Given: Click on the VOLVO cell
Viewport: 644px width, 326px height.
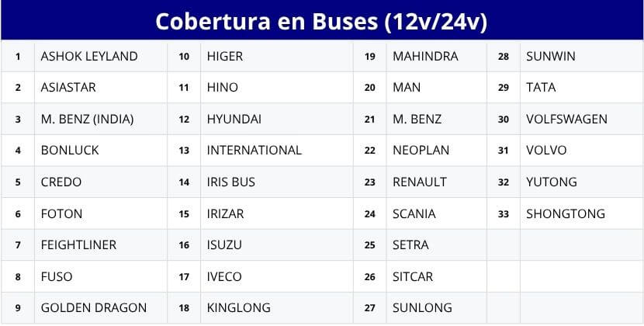Looking at the screenshot, I should point(582,151).
